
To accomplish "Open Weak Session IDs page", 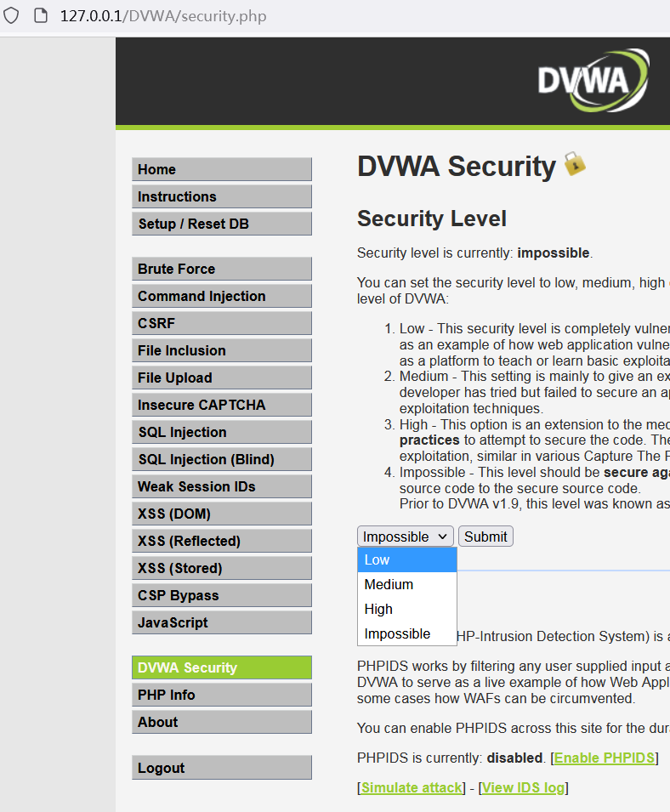I will 222,486.
